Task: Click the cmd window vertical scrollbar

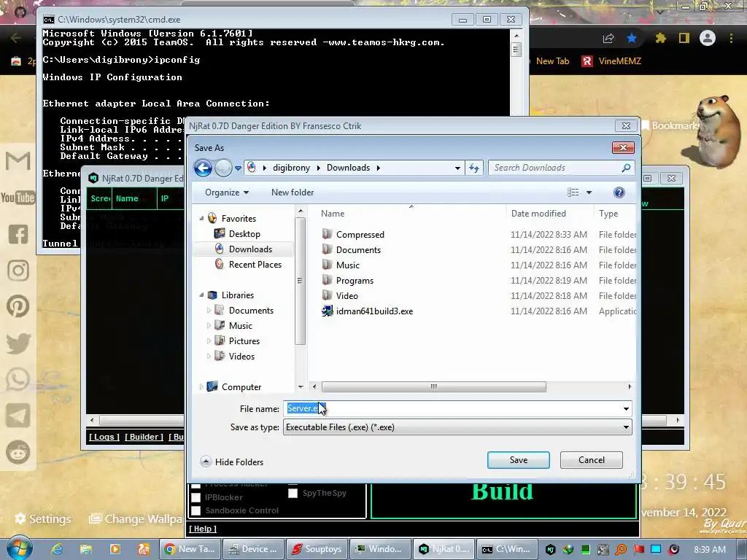Action: click(516, 50)
